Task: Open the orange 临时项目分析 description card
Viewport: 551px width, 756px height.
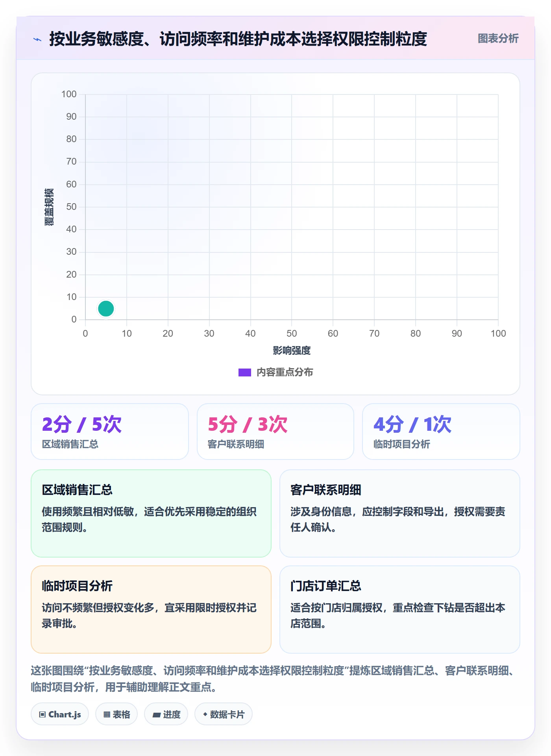Action: point(151,609)
